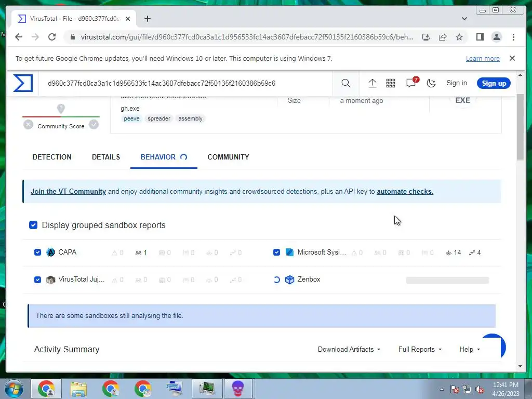This screenshot has width=532, height=399.
Task: Click the browser Back arrow
Action: (19, 37)
